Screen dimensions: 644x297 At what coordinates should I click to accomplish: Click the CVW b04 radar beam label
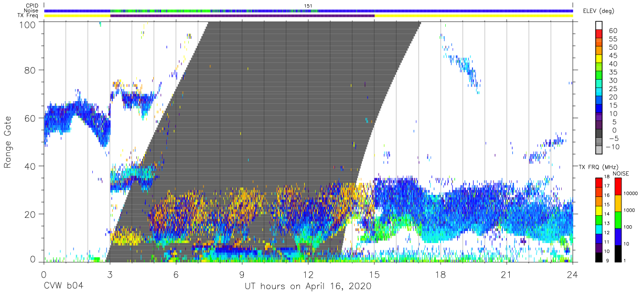point(63,287)
